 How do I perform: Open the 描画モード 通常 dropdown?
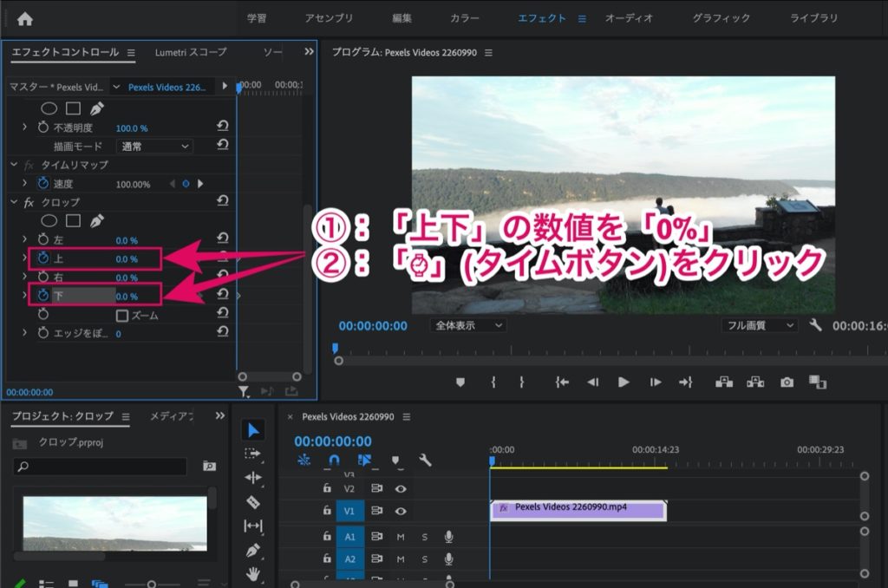point(154,147)
